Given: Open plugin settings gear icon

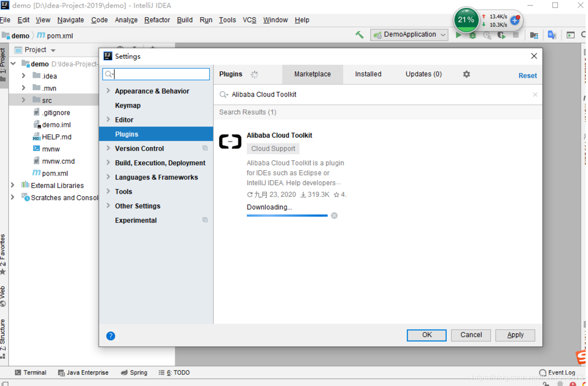Looking at the screenshot, I should click(466, 74).
